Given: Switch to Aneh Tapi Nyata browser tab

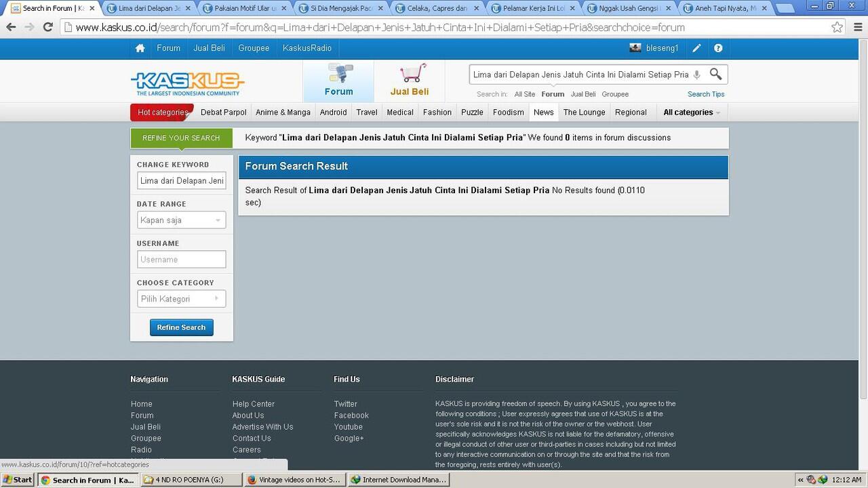Looking at the screenshot, I should [x=726, y=8].
